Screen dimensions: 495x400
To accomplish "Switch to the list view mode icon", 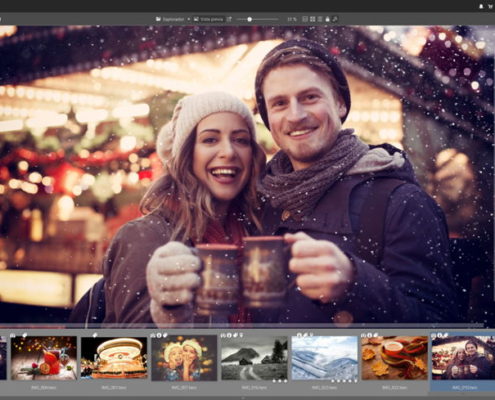I will (x=320, y=19).
